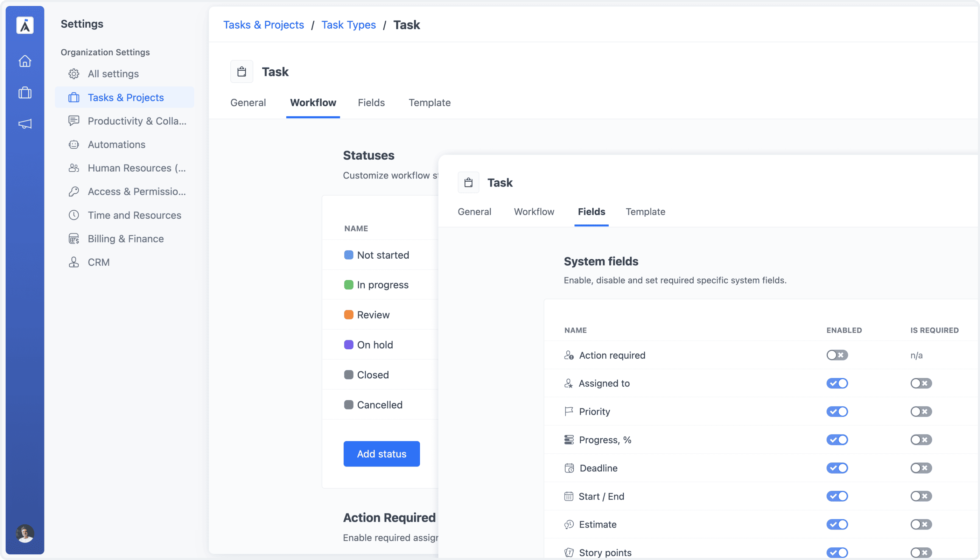This screenshot has height=560, width=980.
Task: Click the Add status button
Action: 381,454
